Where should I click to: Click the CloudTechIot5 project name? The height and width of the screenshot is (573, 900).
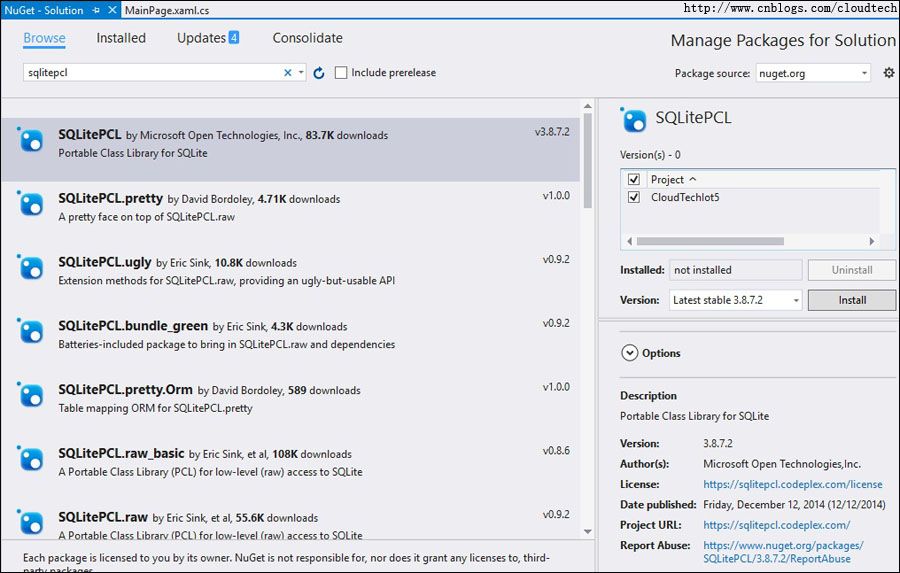pos(685,197)
